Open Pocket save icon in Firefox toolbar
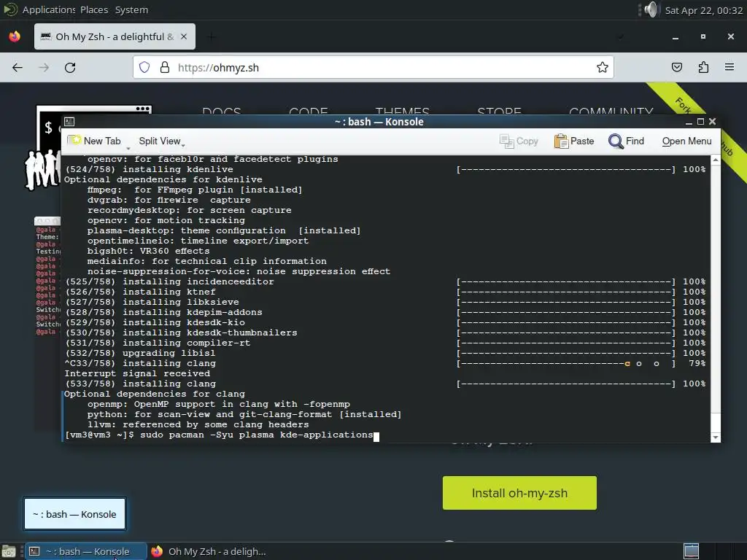Viewport: 747px width, 560px height. (676, 68)
